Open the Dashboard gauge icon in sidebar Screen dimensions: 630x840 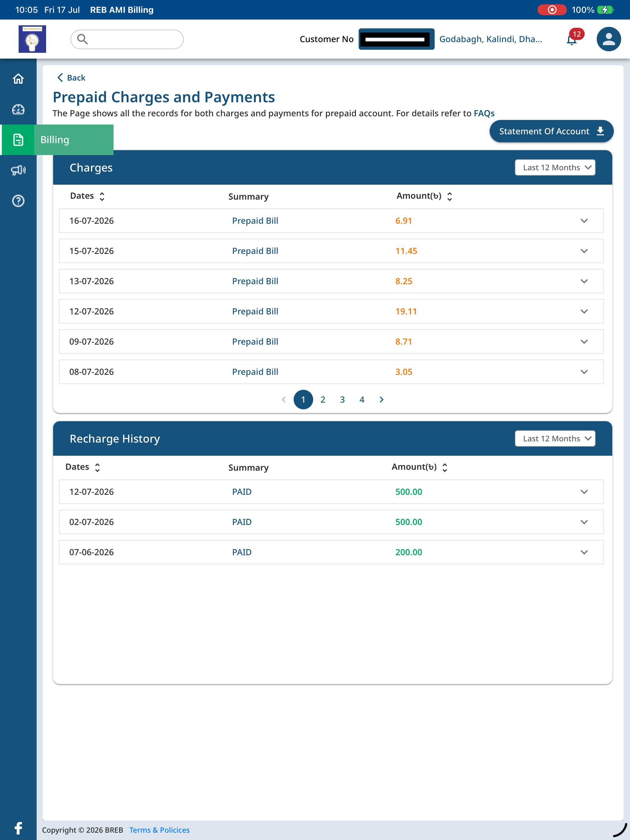(x=18, y=109)
